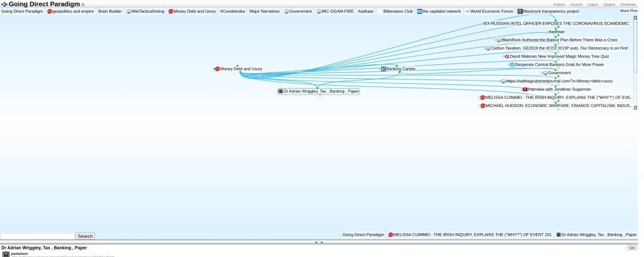Click the purple icon of David Malones Magic Money Tree Quiz

click(x=507, y=57)
